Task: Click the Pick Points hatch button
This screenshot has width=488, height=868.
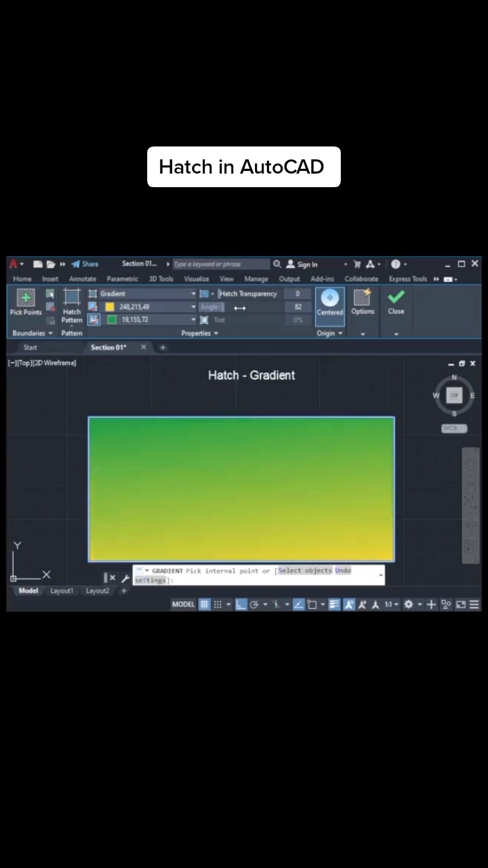Action: tap(26, 302)
